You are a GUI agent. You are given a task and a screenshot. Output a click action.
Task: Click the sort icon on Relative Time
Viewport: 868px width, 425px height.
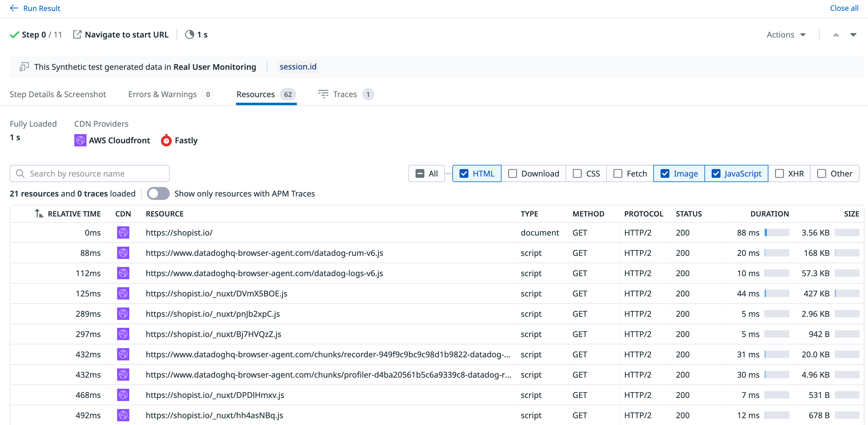[x=39, y=213]
